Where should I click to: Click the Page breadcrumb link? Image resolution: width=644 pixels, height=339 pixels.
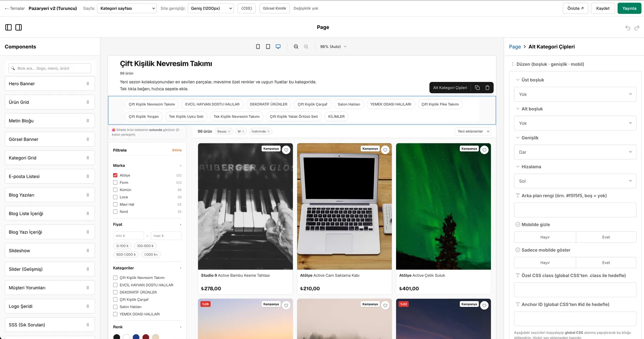click(515, 47)
